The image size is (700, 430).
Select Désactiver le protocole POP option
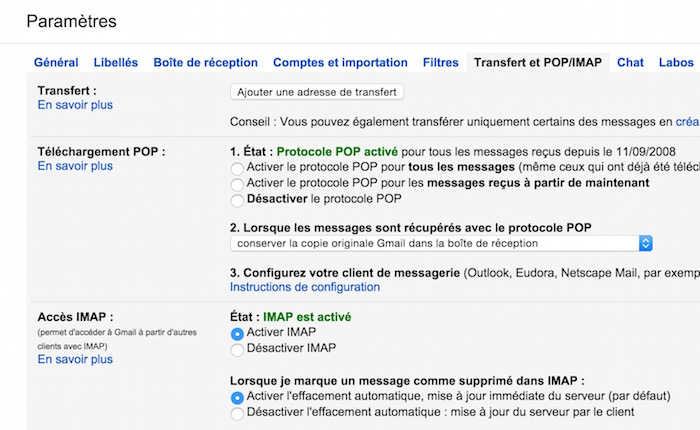coord(237,200)
